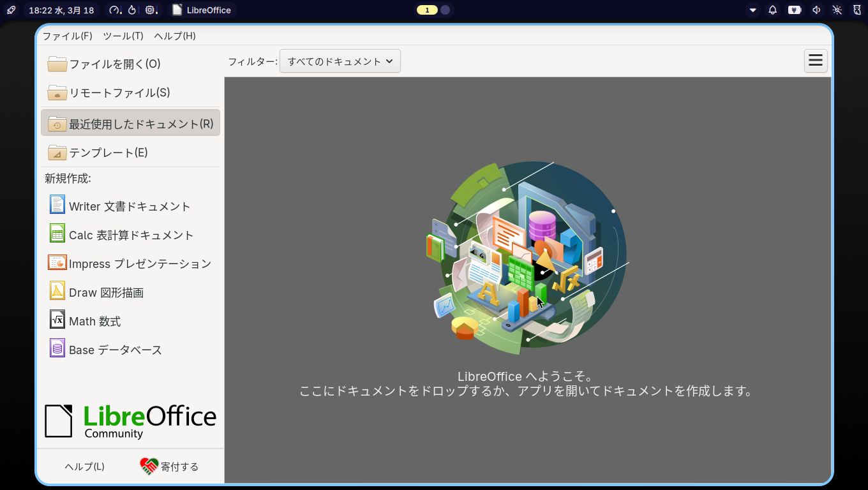The width and height of the screenshot is (868, 490).
Task: Open the ファイル(F) menu
Action: [67, 36]
